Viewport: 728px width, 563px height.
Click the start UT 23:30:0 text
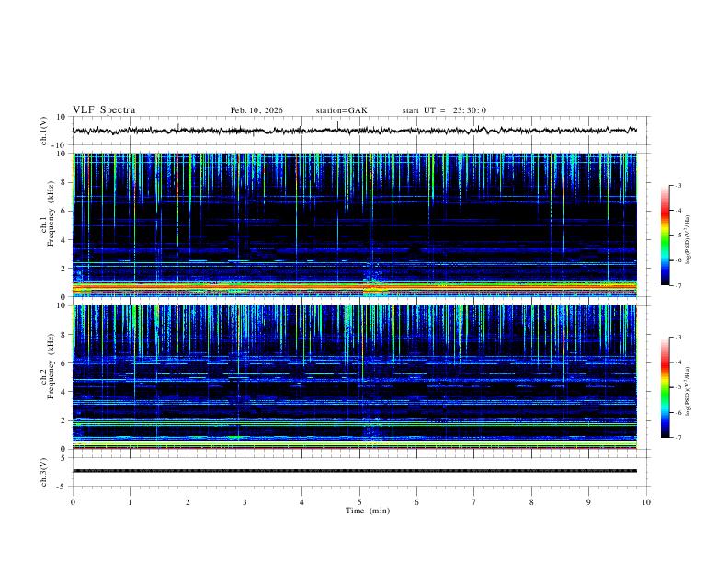point(444,110)
